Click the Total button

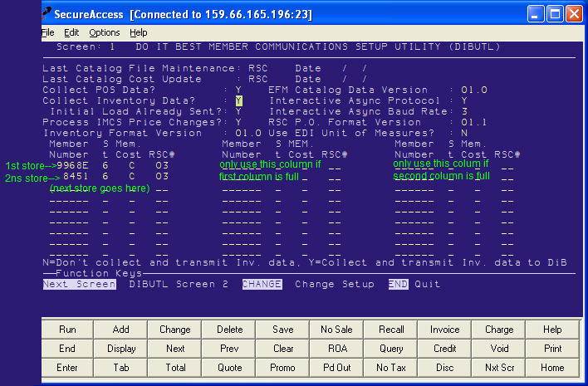(x=175, y=368)
